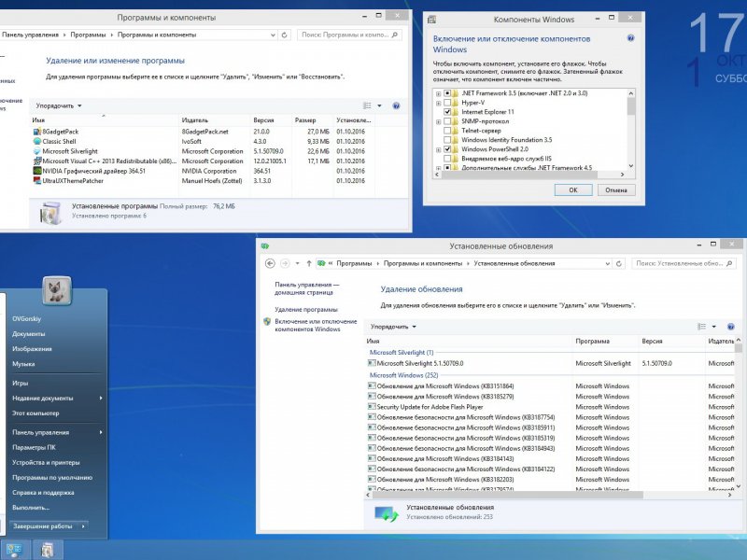Open address bar dropdown in Установленные обновления
Image resolution: width=747 pixels, height=560 pixels.
click(x=608, y=263)
